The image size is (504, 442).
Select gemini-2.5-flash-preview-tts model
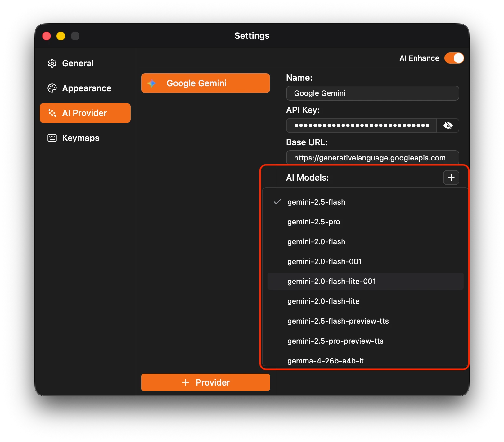click(366, 321)
